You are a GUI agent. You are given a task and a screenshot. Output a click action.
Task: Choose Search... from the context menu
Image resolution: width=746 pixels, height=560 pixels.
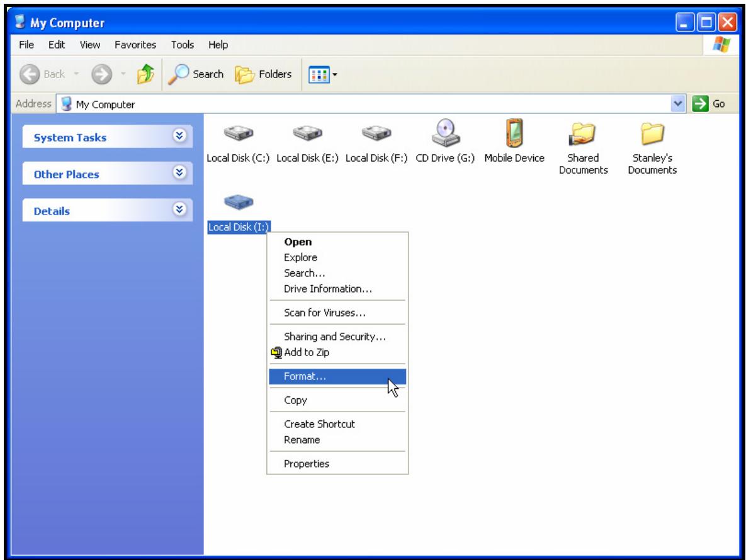pos(337,273)
